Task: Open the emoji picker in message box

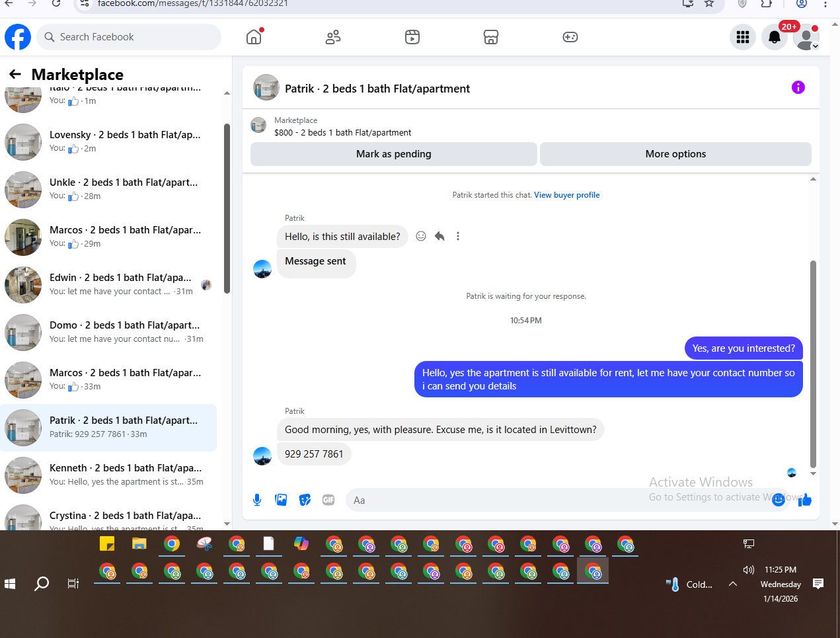Action: (x=779, y=500)
